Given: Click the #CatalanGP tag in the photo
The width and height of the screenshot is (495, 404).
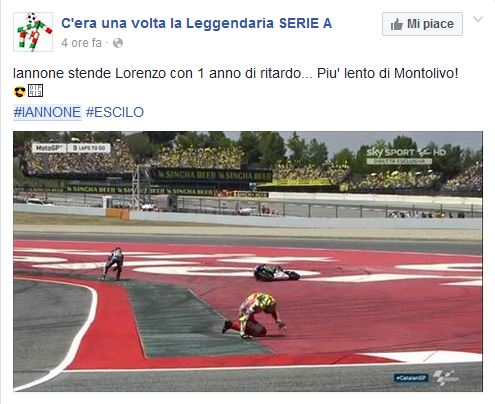Looking at the screenshot, I should pyautogui.click(x=411, y=378).
